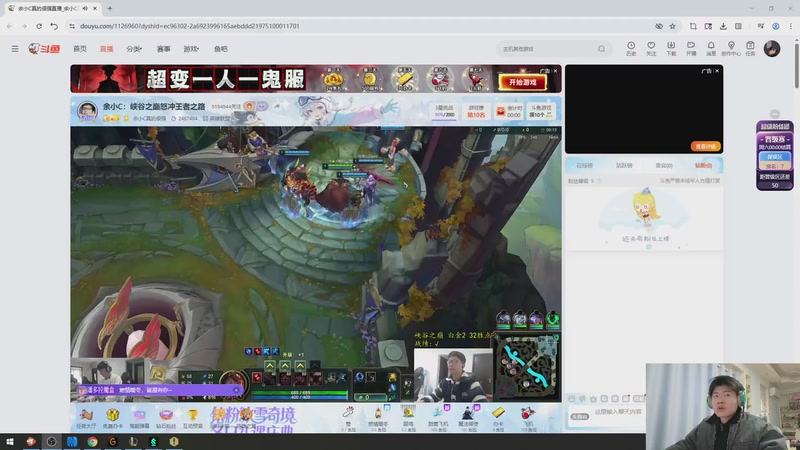The image size is (800, 450).
Task: Close the purple danmaku notification in video
Action: coord(236,390)
